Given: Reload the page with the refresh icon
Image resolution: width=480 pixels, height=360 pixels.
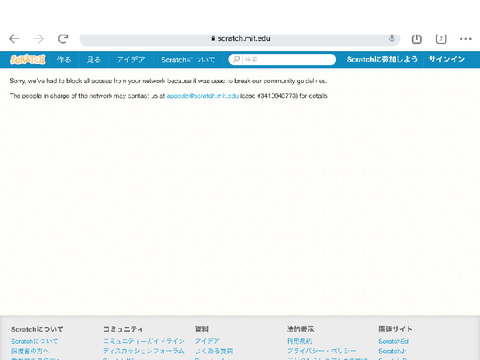Looking at the screenshot, I should click(x=63, y=39).
